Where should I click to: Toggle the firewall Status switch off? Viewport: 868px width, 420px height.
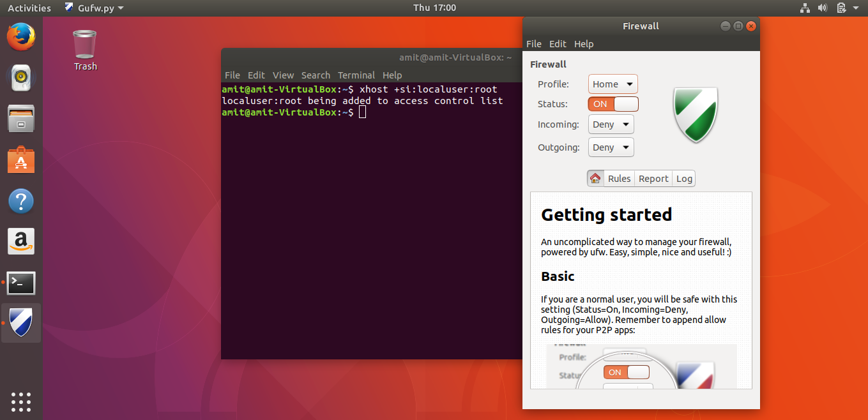[x=613, y=104]
